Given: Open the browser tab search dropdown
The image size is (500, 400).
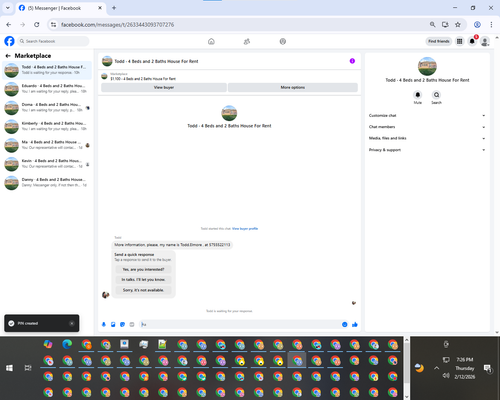Looking at the screenshot, I should pos(8,8).
